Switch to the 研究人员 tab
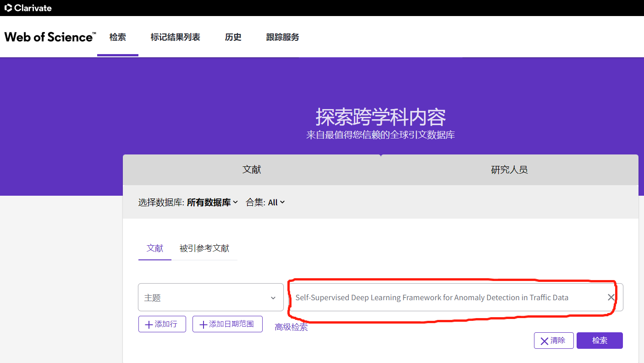This screenshot has height=363, width=644. (509, 170)
